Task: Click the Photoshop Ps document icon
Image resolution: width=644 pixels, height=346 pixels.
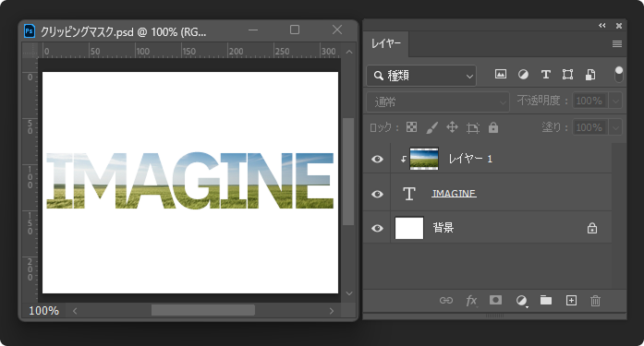Action: [30, 31]
